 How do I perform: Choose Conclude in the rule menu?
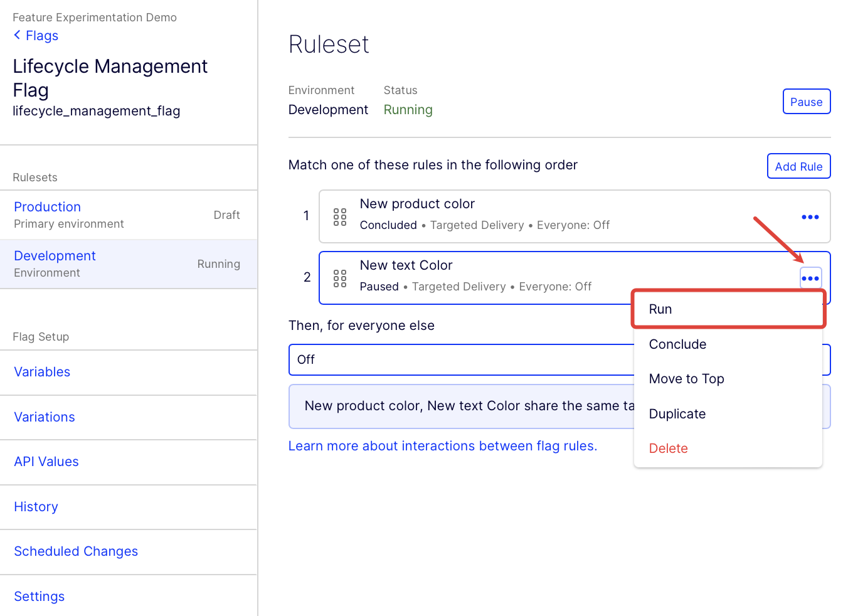coord(677,344)
